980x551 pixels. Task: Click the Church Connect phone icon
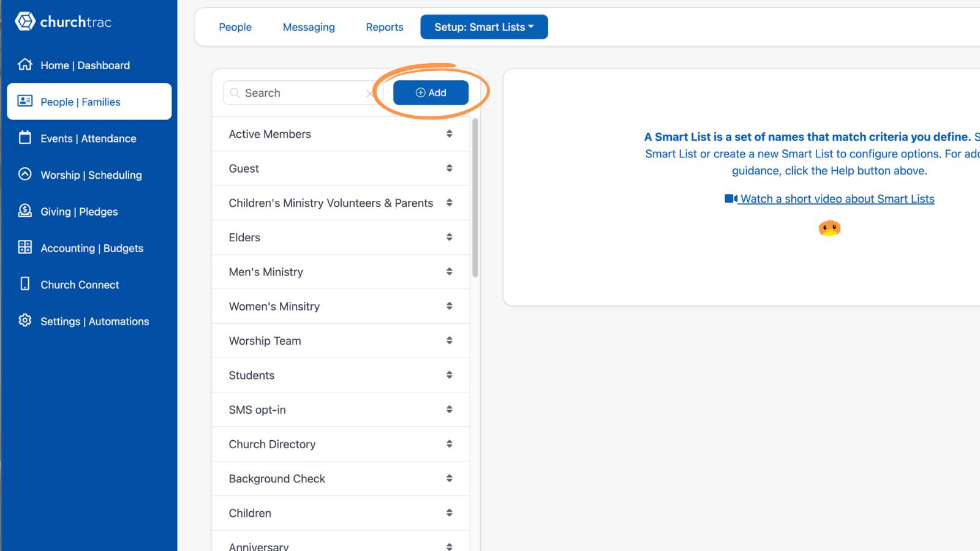tap(25, 283)
